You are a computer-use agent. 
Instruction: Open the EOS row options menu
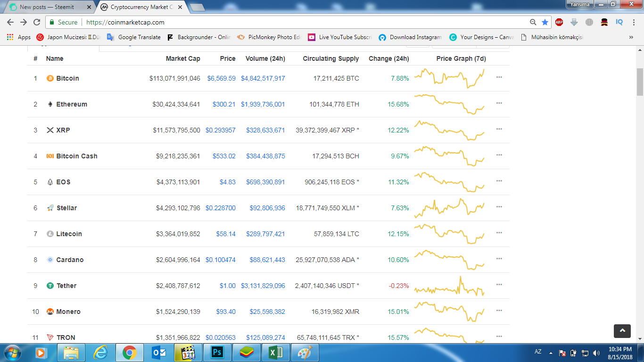click(499, 181)
